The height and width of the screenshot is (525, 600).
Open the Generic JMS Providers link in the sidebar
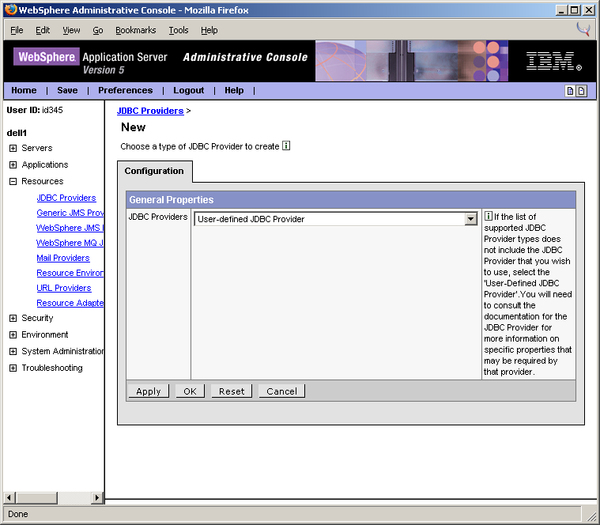tap(70, 213)
